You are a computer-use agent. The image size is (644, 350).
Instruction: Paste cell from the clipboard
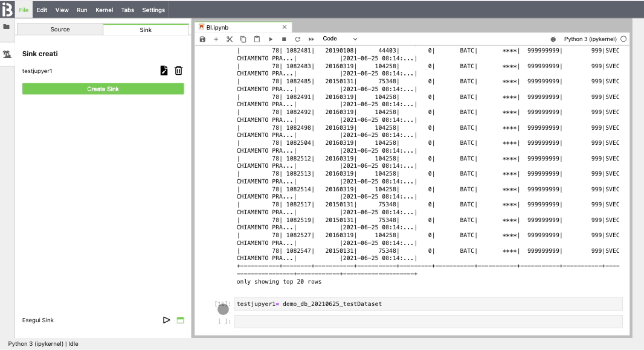click(256, 39)
